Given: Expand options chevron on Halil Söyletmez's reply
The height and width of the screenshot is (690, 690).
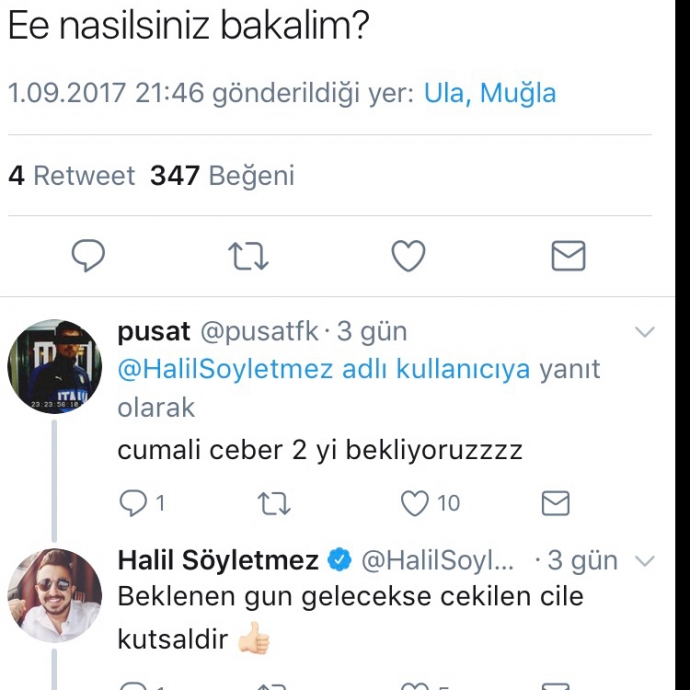Looking at the screenshot, I should point(645,561).
